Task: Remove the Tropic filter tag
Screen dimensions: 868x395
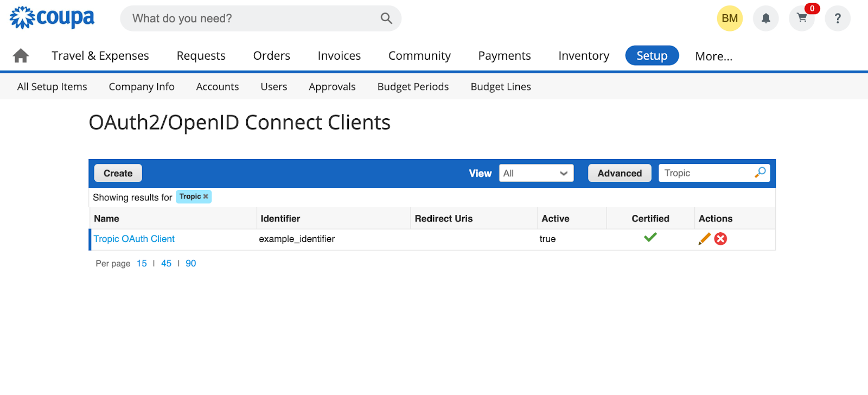Action: pyautogui.click(x=206, y=196)
